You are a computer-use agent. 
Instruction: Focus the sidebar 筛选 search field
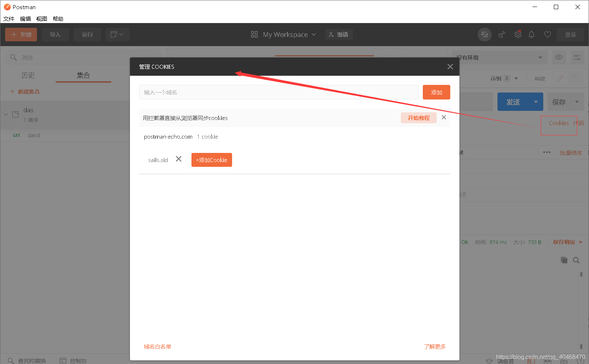[x=83, y=57]
